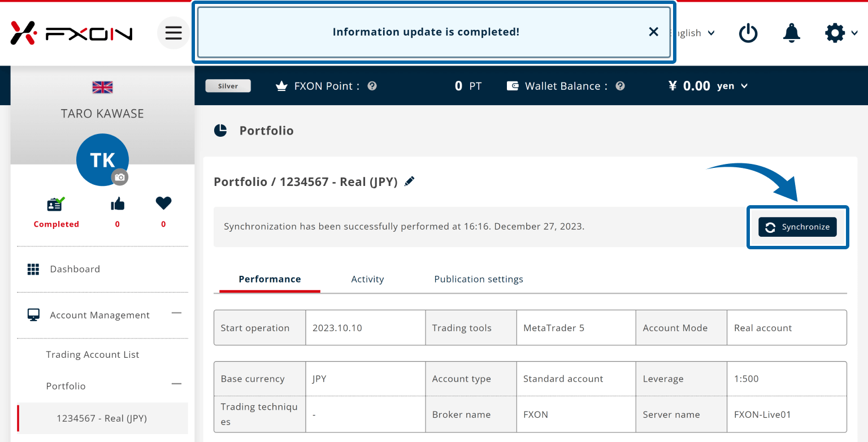Click the thumbs-up likes icon
The height and width of the screenshot is (442, 868).
[118, 203]
